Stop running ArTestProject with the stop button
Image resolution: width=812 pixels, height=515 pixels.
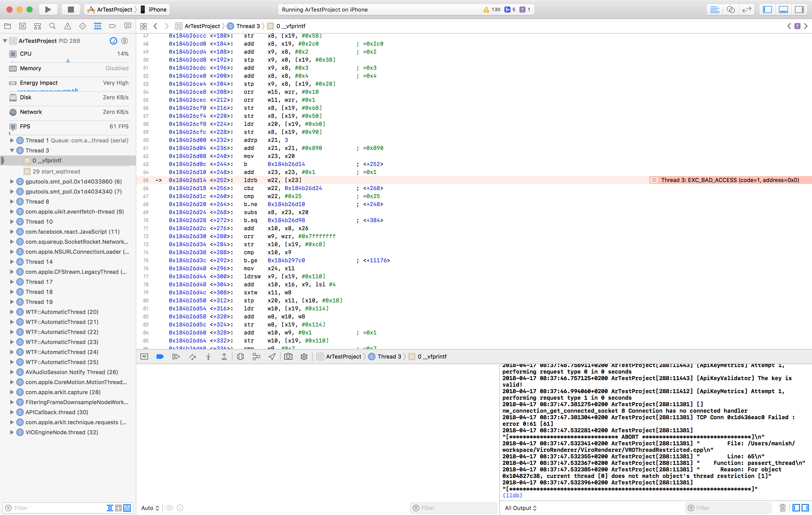click(70, 10)
